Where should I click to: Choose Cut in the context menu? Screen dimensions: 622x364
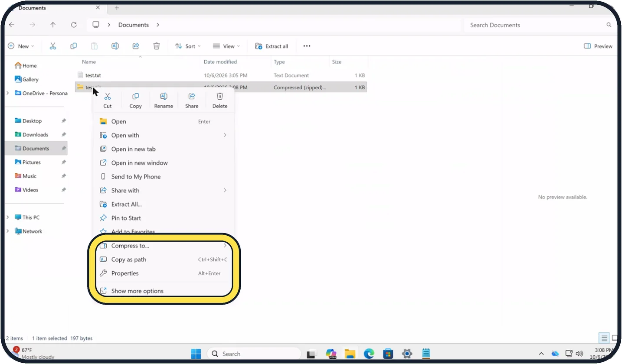pos(108,100)
